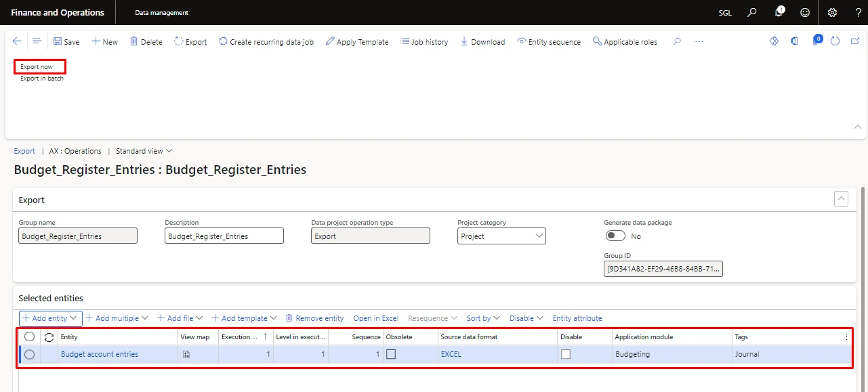Create a New record
The image size is (868, 392).
104,41
